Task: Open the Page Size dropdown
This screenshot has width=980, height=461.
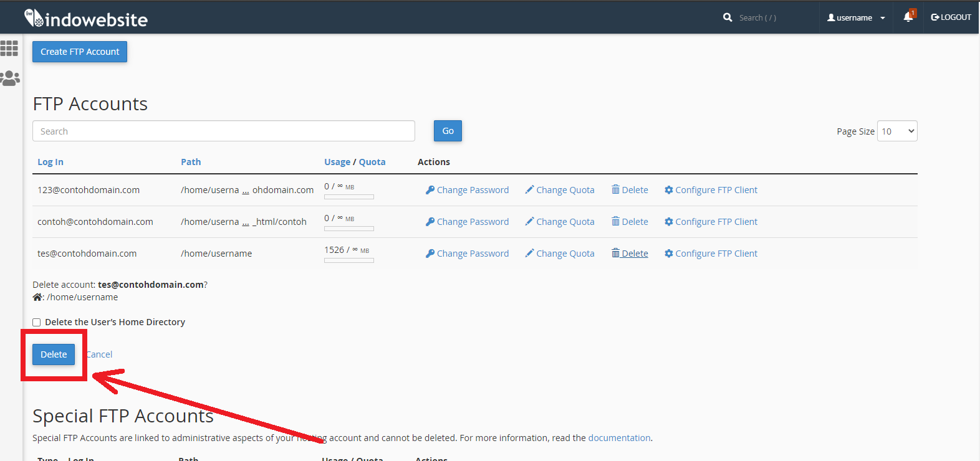Action: 896,131
